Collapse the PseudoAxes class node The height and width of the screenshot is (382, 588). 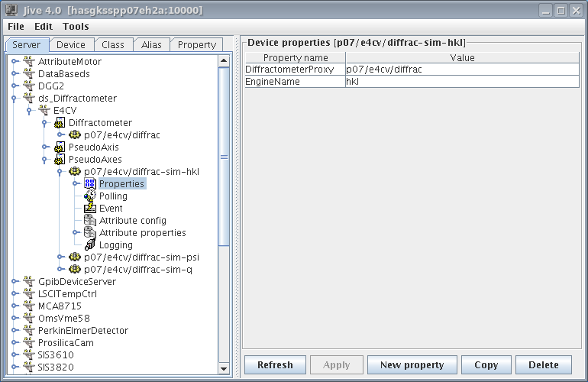click(44, 160)
